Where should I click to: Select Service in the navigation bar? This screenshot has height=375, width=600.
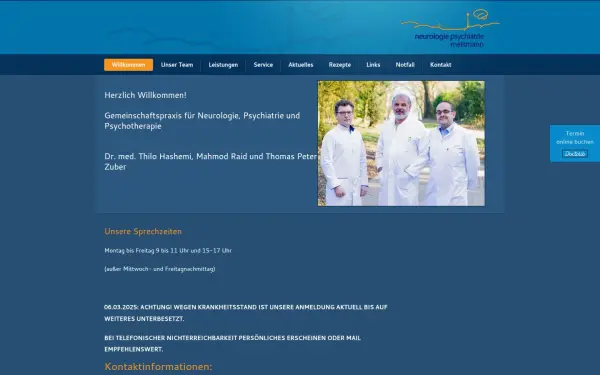click(x=263, y=65)
